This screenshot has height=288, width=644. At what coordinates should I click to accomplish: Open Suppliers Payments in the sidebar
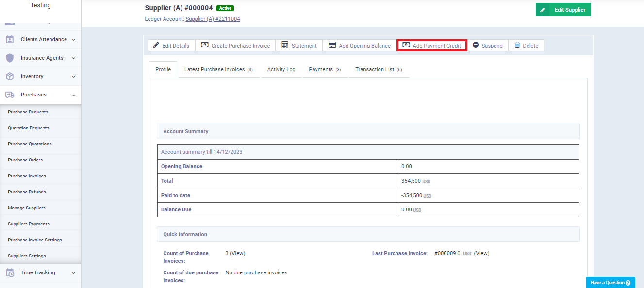pyautogui.click(x=41, y=224)
